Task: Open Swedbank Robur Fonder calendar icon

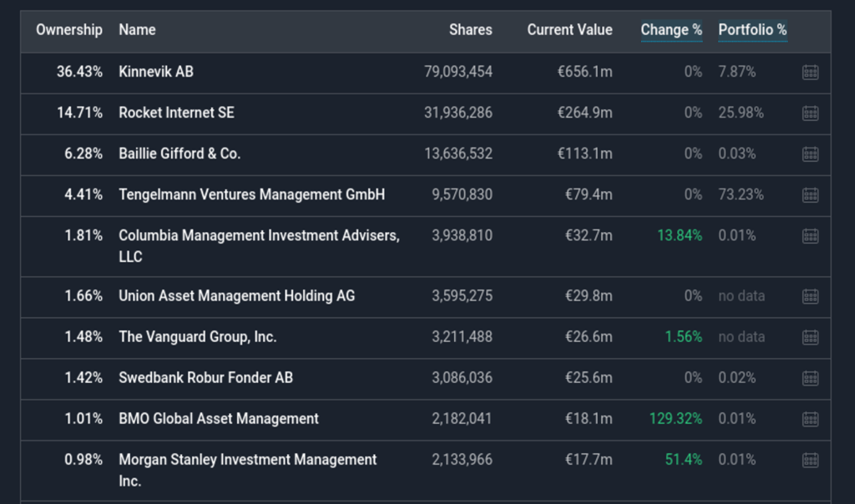Action: tap(810, 378)
